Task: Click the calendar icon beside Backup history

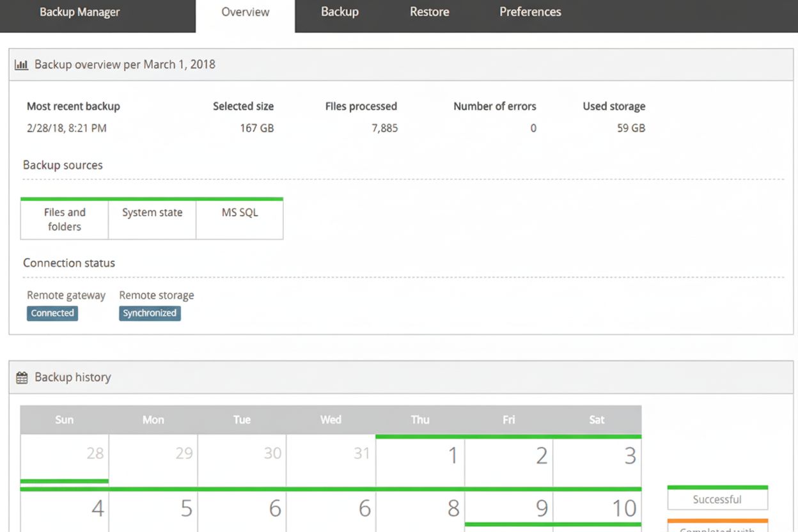Action: pos(22,377)
